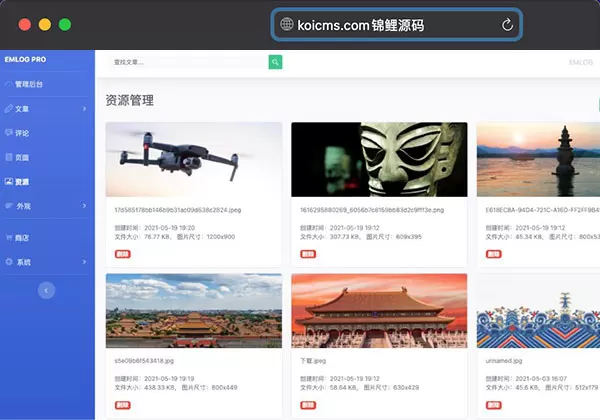
Task: Click the appearance icon beside 外观
Action: [x=9, y=206]
